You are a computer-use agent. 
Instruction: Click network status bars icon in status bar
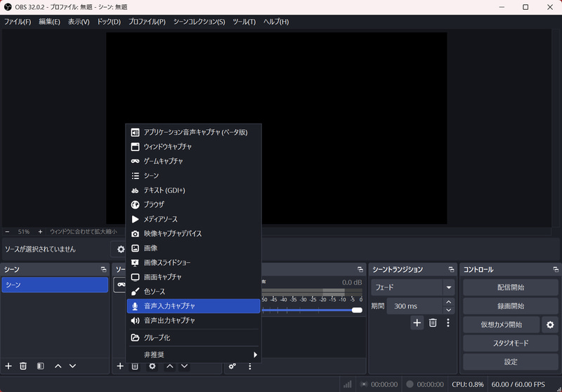[x=347, y=384]
